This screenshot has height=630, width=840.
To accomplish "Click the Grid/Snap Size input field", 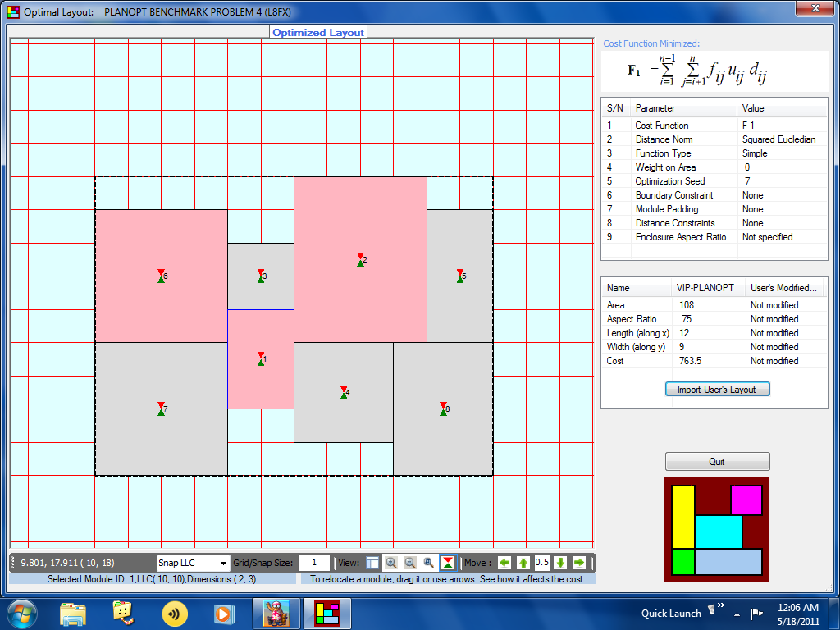I will 313,563.
